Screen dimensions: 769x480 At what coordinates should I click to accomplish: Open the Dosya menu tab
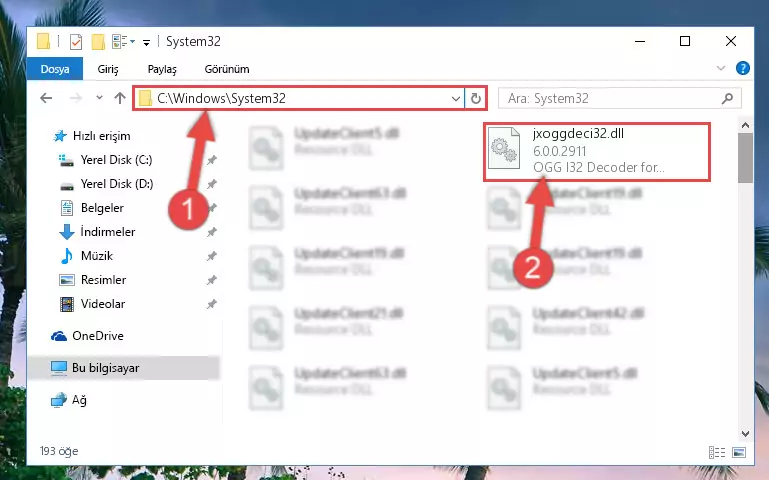coord(54,69)
